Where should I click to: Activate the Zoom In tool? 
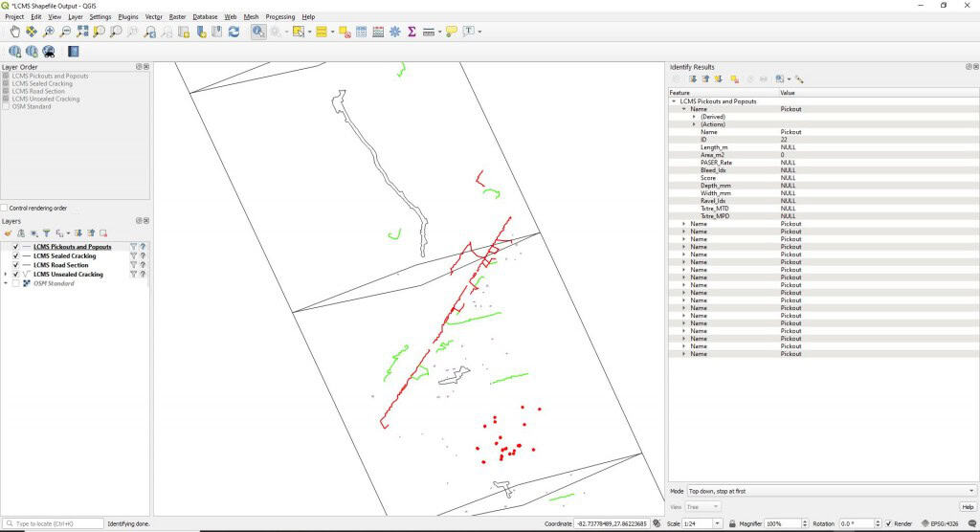[x=48, y=32]
